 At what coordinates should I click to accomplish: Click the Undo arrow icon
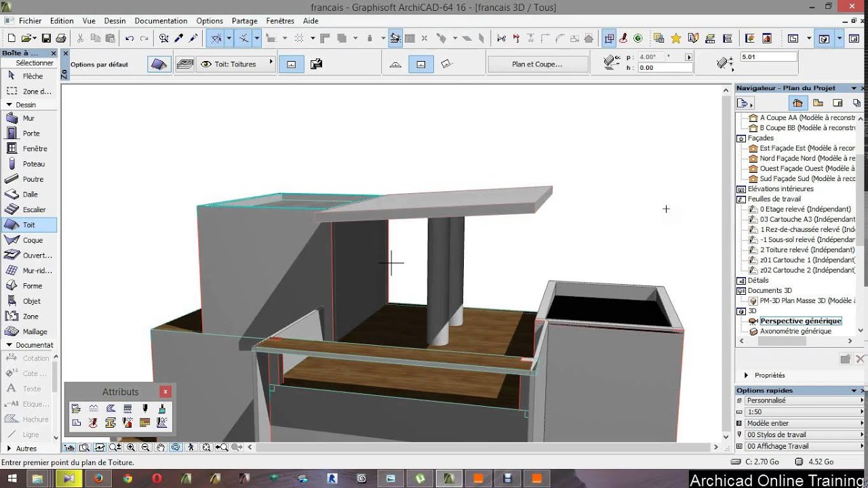point(130,39)
